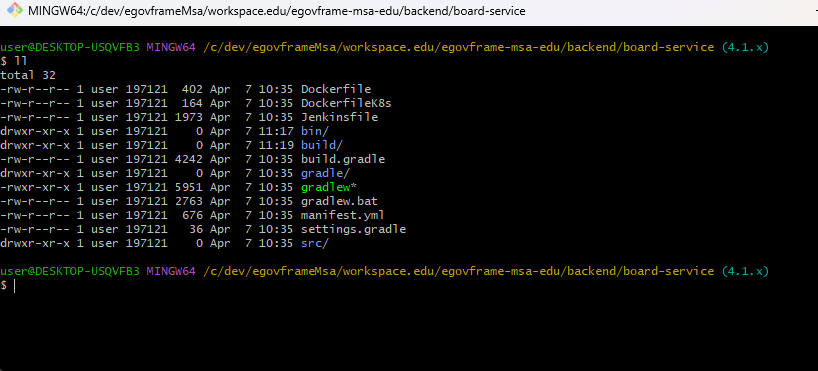Viewport: 818px width, 371px height.
Task: Click the settings.gradle filename
Action: tap(353, 229)
